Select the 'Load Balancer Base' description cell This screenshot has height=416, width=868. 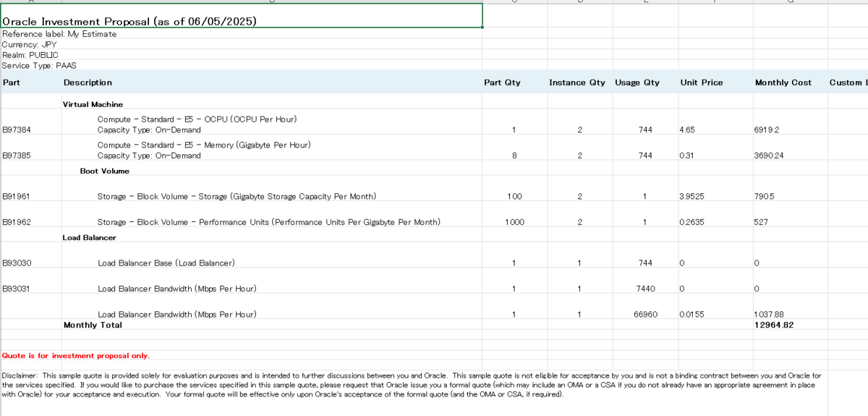(x=166, y=263)
